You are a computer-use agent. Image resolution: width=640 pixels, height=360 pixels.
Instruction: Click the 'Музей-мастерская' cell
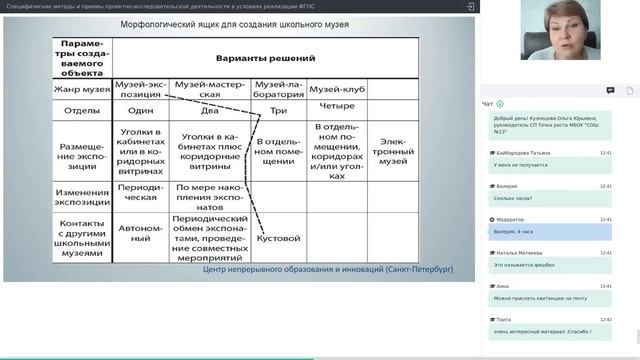[x=210, y=89]
